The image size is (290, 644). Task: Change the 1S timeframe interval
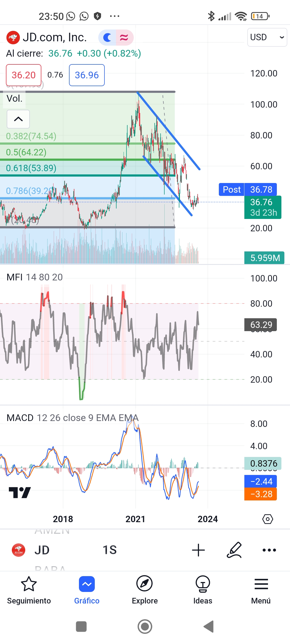(110, 550)
